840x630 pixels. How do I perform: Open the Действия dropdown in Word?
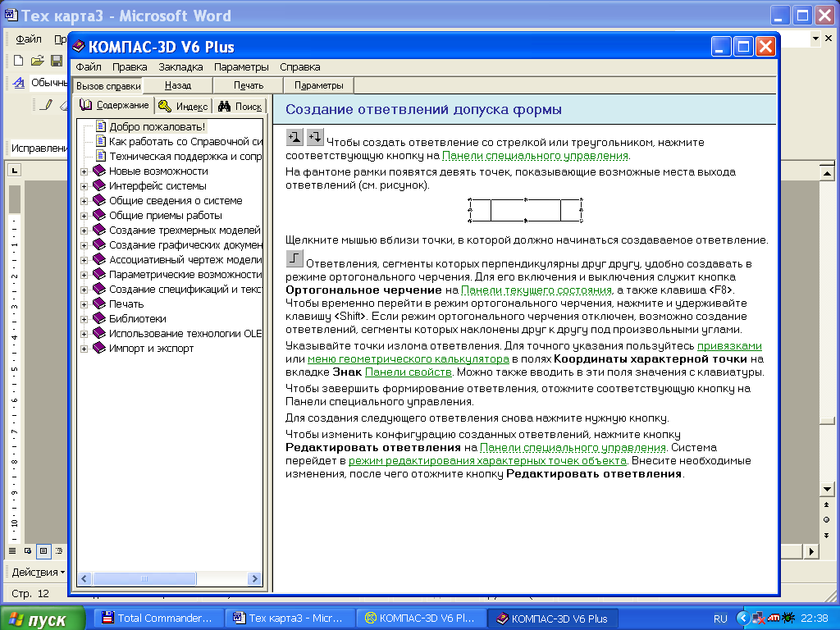[38, 573]
